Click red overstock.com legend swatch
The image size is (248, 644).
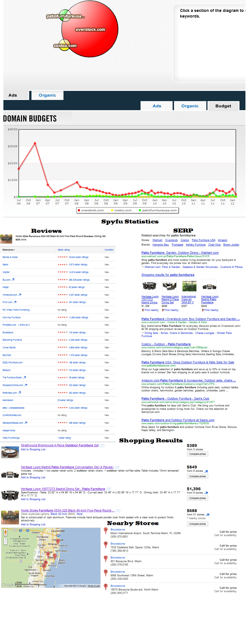tap(79, 210)
